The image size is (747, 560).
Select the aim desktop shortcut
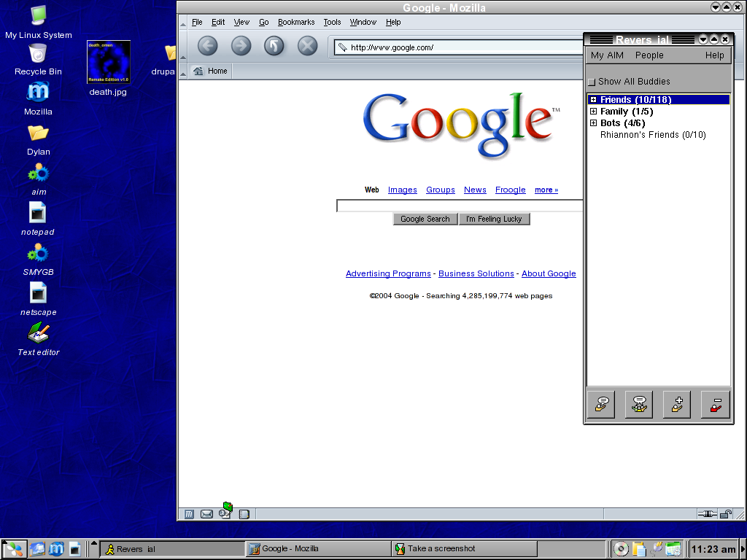[x=39, y=179]
